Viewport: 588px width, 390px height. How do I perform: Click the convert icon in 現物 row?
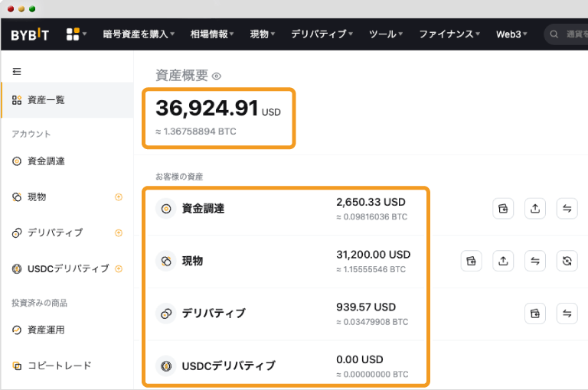[x=567, y=261]
